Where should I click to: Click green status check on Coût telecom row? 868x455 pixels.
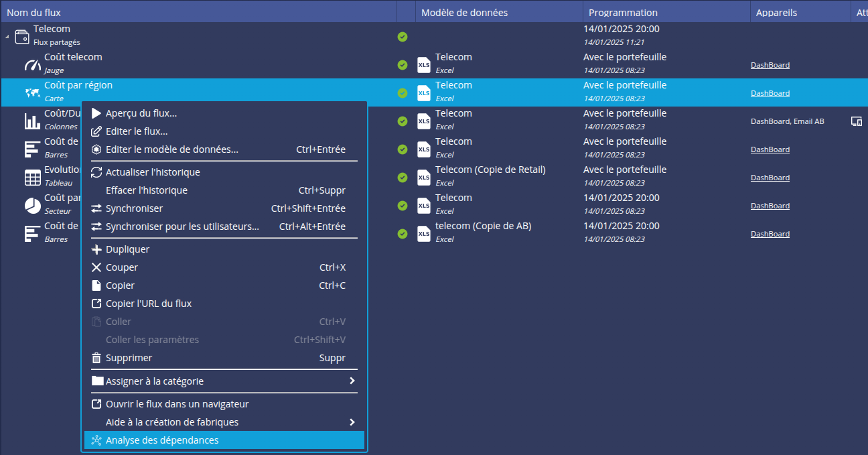(402, 65)
